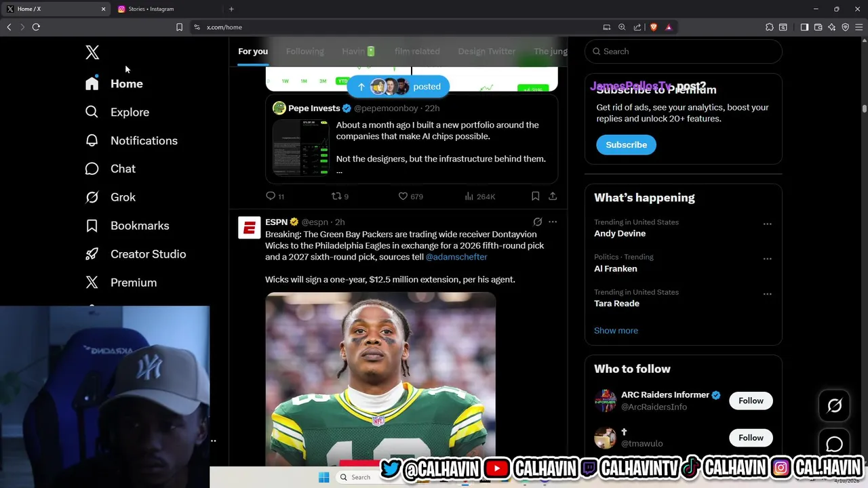Reload the current page

point(36,27)
